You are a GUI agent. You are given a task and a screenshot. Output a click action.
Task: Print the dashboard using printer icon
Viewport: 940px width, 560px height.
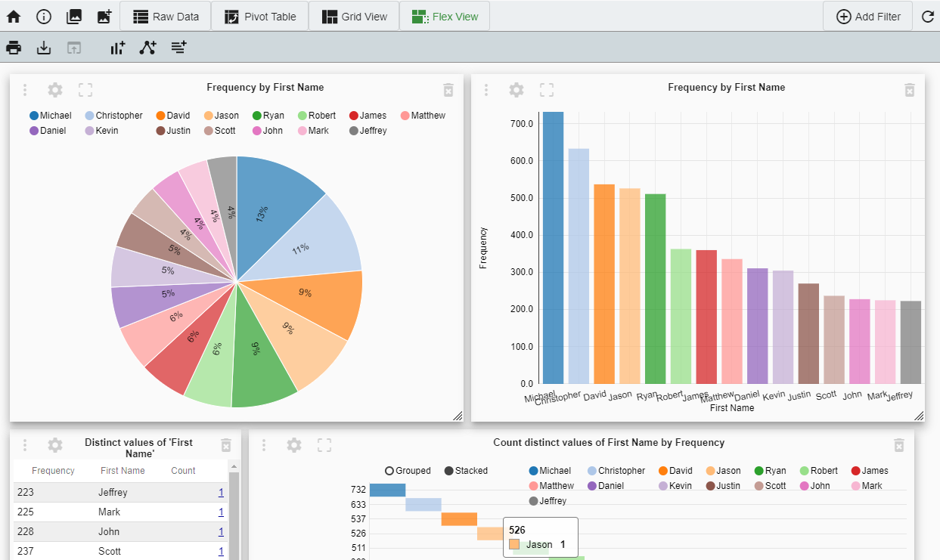(14, 48)
